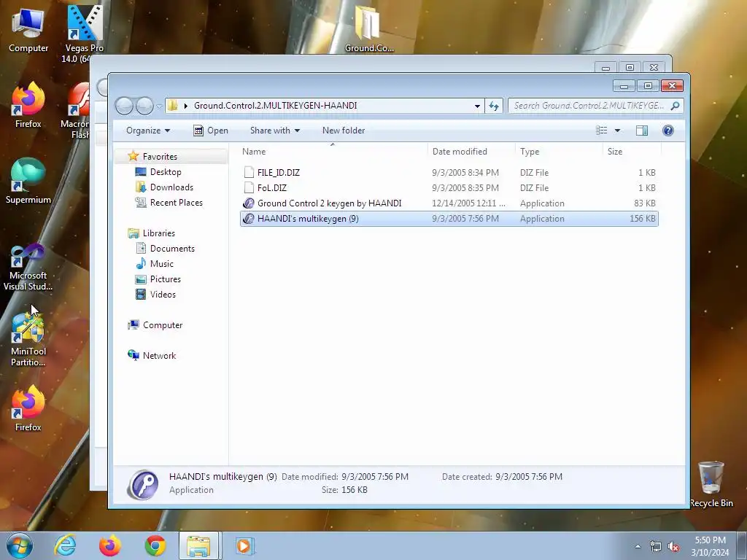Click the HAANDI's multikeygen row icon
The height and width of the screenshot is (560, 747).
pos(249,219)
